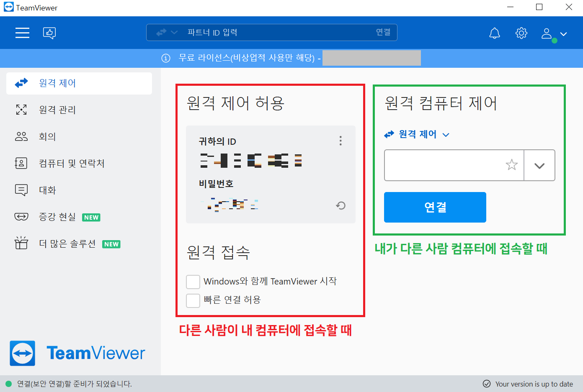Open the three-dot menu beside 귀하의 ID
583x392 pixels.
coord(341,141)
